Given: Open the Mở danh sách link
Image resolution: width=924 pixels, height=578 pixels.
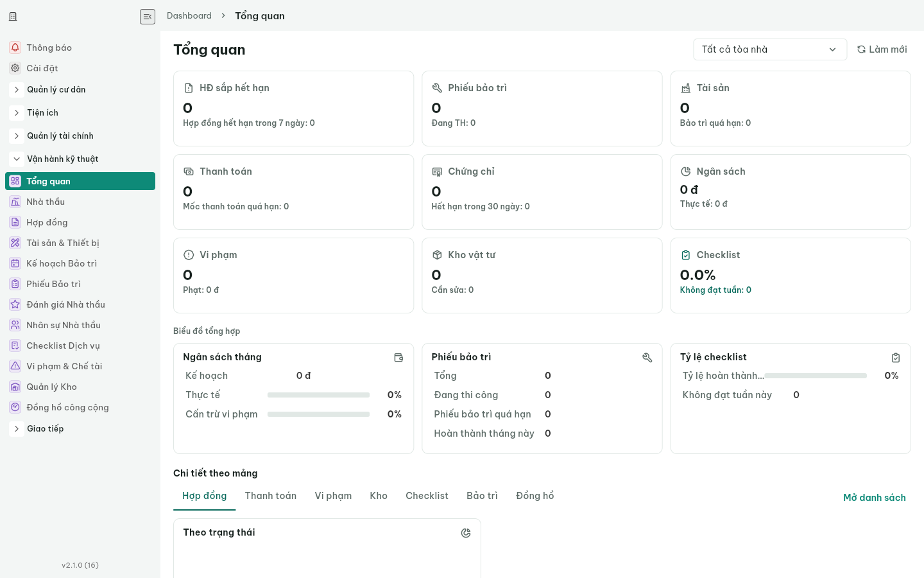Looking at the screenshot, I should click(875, 498).
